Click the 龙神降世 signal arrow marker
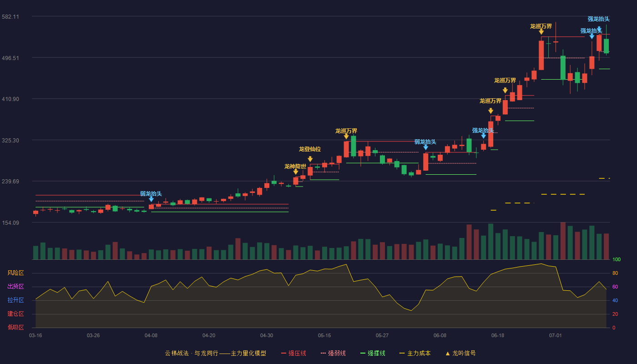The image size is (637, 364). point(296,172)
